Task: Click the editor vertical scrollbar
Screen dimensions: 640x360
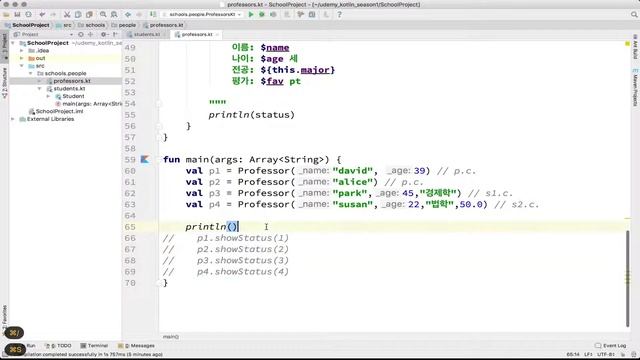Action: [x=628, y=278]
